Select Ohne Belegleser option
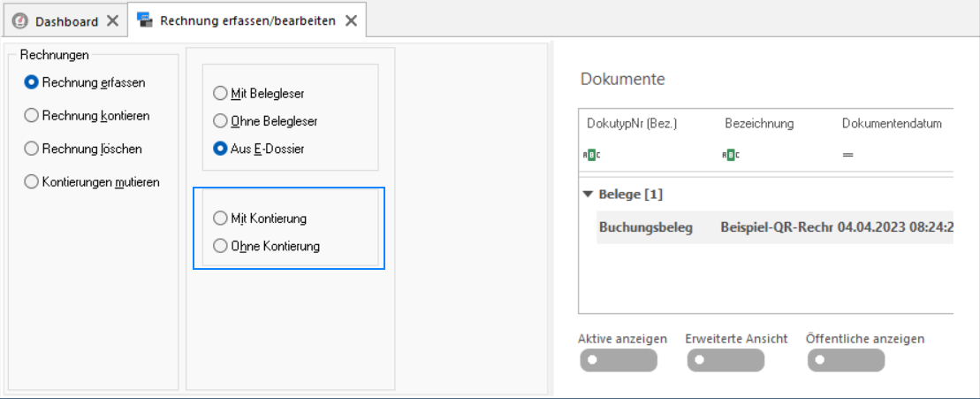This screenshot has width=980, height=399. pos(265,120)
